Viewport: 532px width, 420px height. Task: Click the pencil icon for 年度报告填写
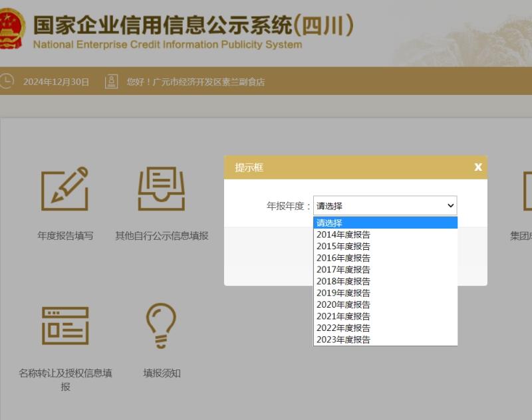[65, 189]
